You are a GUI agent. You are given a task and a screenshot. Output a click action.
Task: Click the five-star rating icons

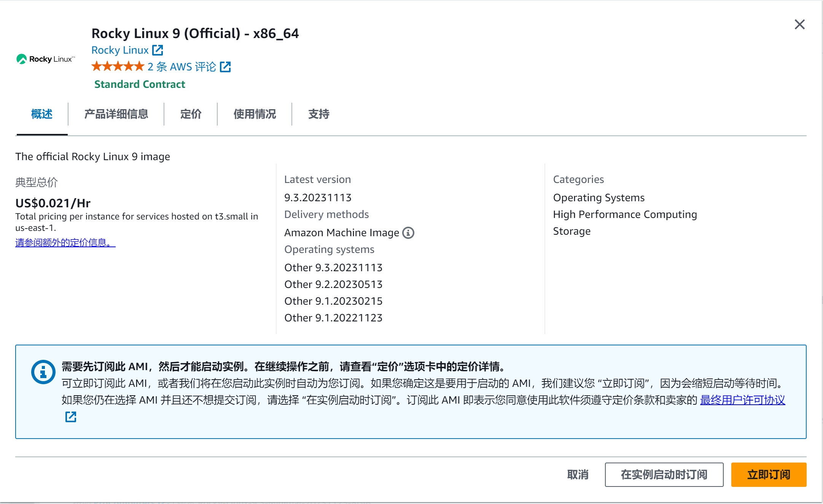[118, 67]
